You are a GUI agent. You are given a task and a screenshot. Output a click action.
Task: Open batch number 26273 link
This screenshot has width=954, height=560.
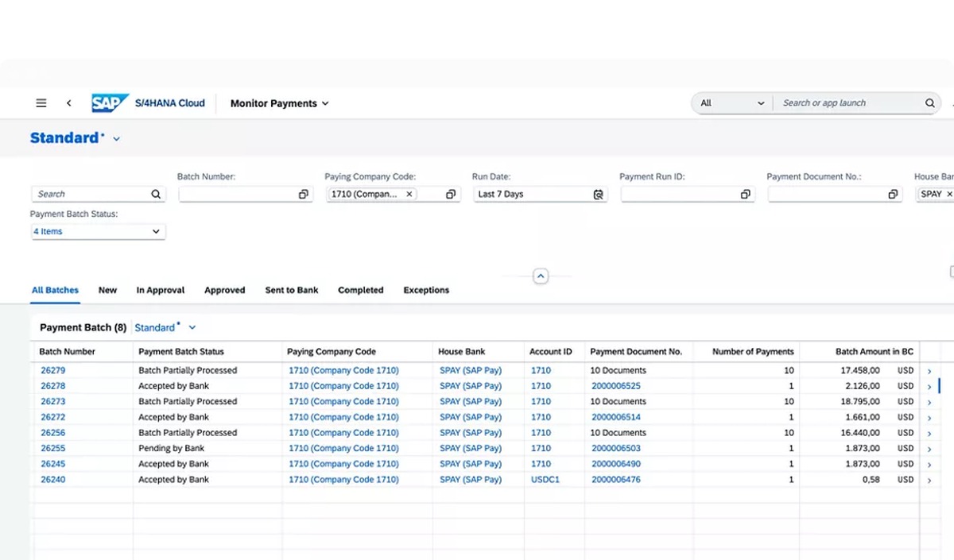click(x=53, y=401)
